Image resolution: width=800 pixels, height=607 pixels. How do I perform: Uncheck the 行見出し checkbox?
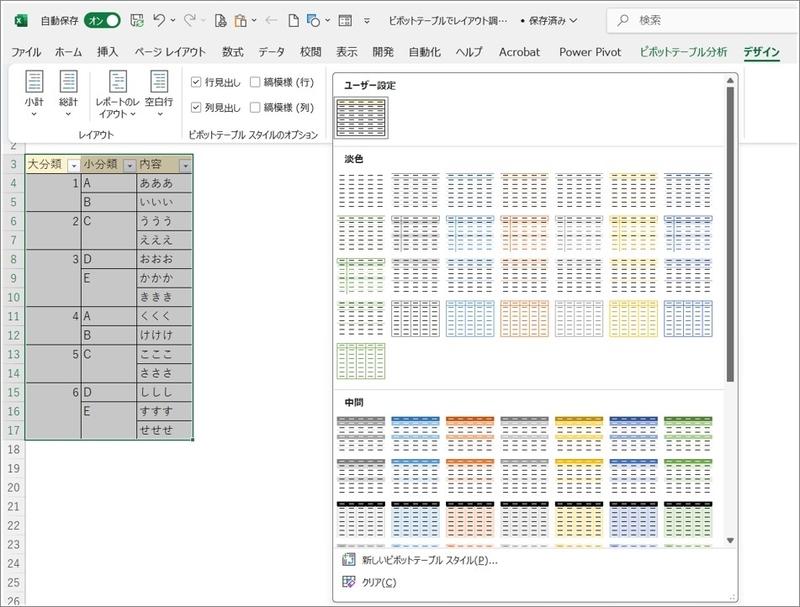coord(196,82)
